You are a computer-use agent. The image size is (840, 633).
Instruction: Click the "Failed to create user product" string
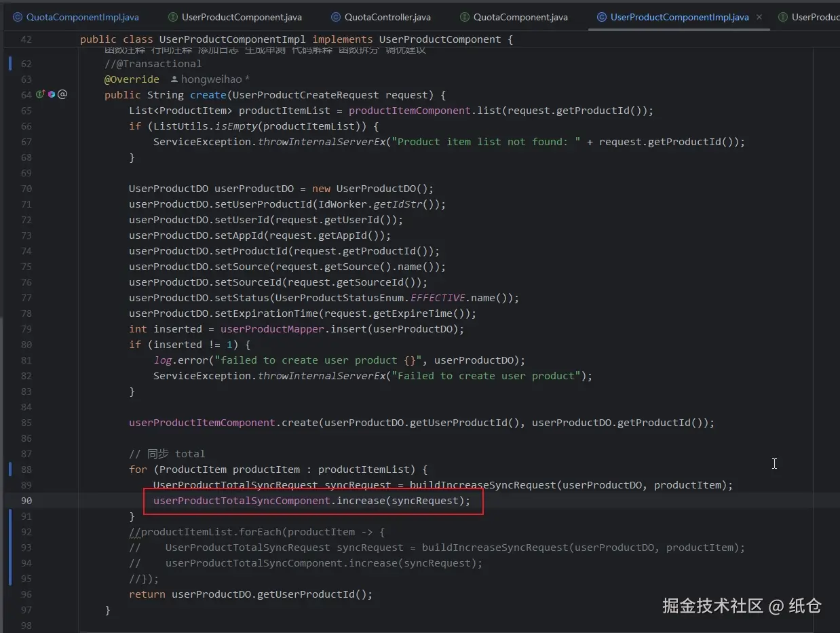pyautogui.click(x=486, y=376)
